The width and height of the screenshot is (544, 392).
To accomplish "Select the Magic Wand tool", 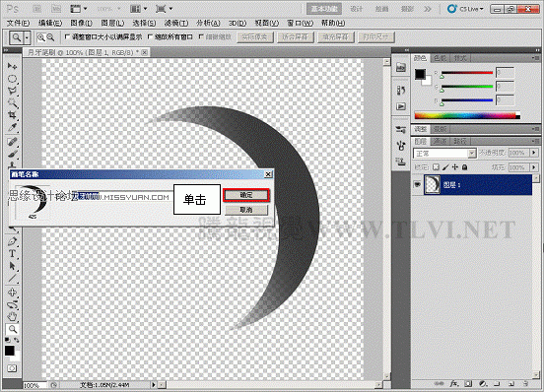I will 12,103.
